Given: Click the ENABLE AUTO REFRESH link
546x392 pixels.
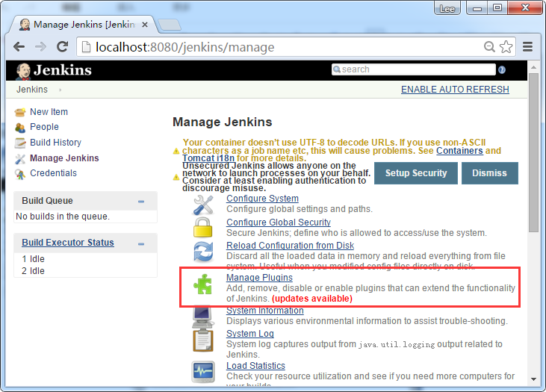Looking at the screenshot, I should point(455,90).
